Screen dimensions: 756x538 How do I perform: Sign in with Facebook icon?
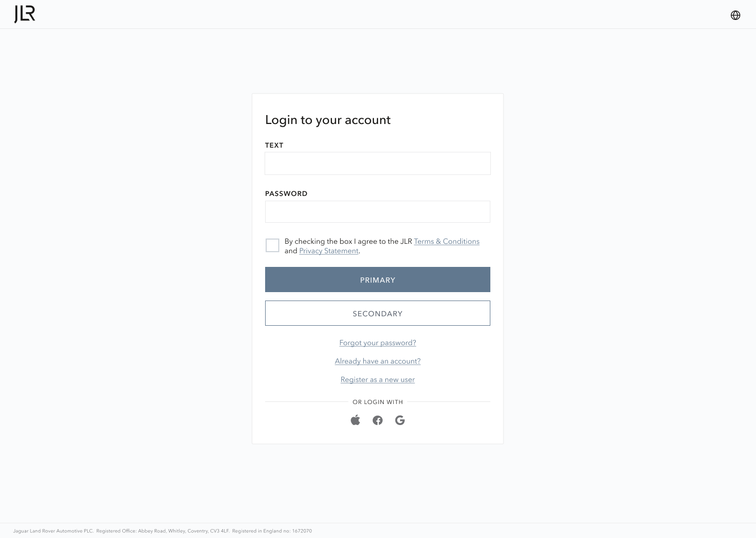(x=377, y=420)
